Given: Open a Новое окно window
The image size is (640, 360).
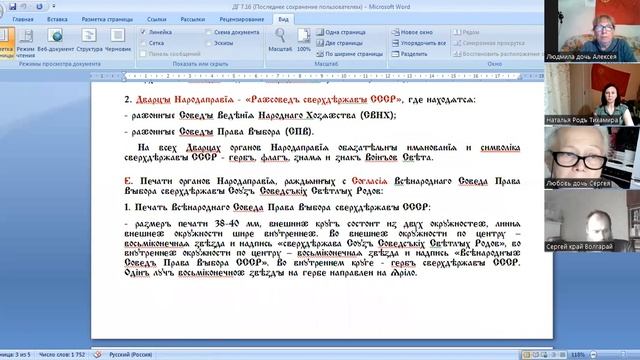Looking at the screenshot, I should [412, 32].
